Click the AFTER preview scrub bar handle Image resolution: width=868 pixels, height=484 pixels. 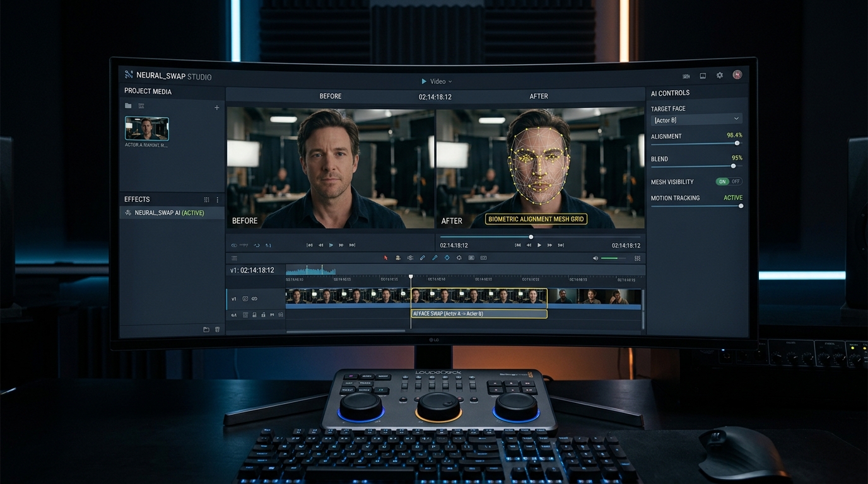pyautogui.click(x=531, y=237)
